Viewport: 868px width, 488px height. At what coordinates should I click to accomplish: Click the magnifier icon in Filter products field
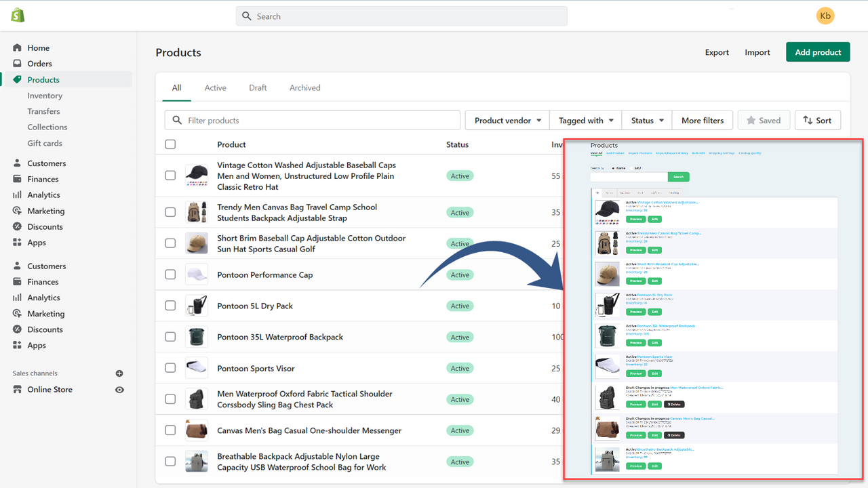tap(177, 121)
